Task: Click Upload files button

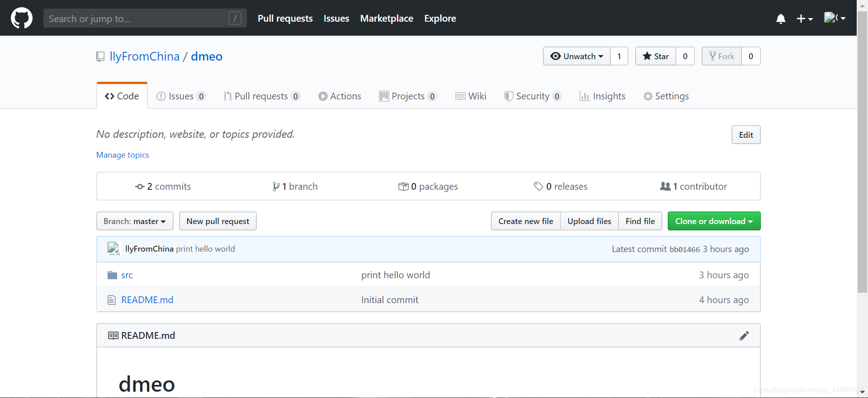Action: (x=590, y=221)
